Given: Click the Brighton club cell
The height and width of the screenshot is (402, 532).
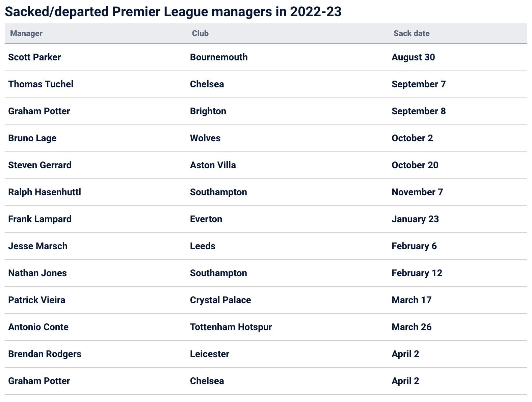Looking at the screenshot, I should click(x=208, y=111).
